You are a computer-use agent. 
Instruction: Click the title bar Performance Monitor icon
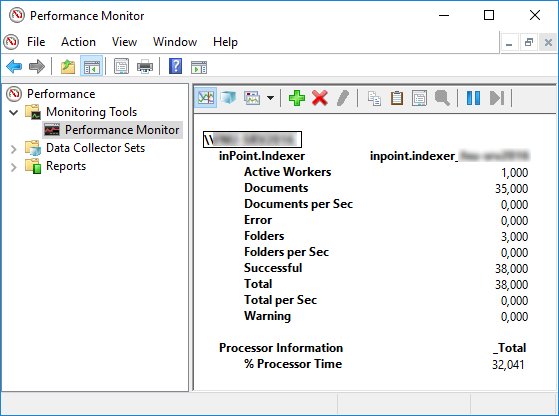coord(16,15)
